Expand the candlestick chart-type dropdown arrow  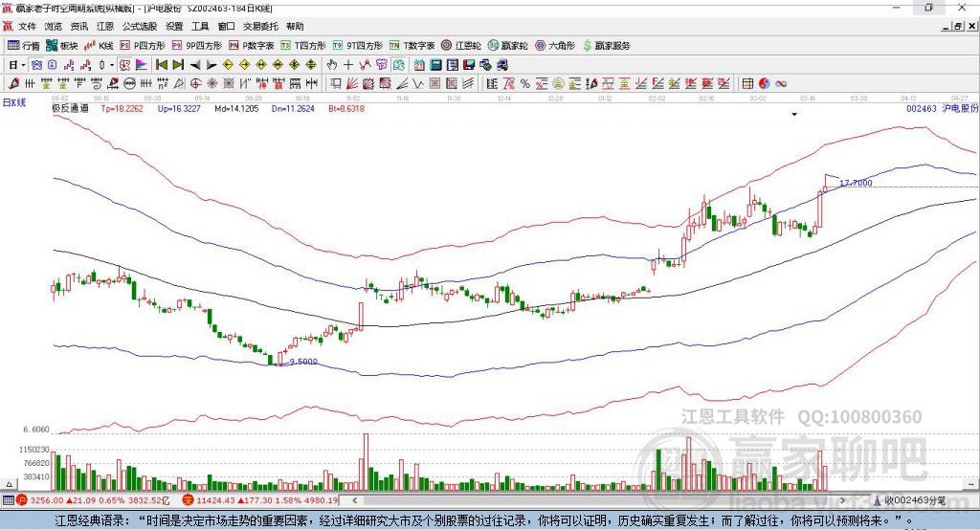112,65
